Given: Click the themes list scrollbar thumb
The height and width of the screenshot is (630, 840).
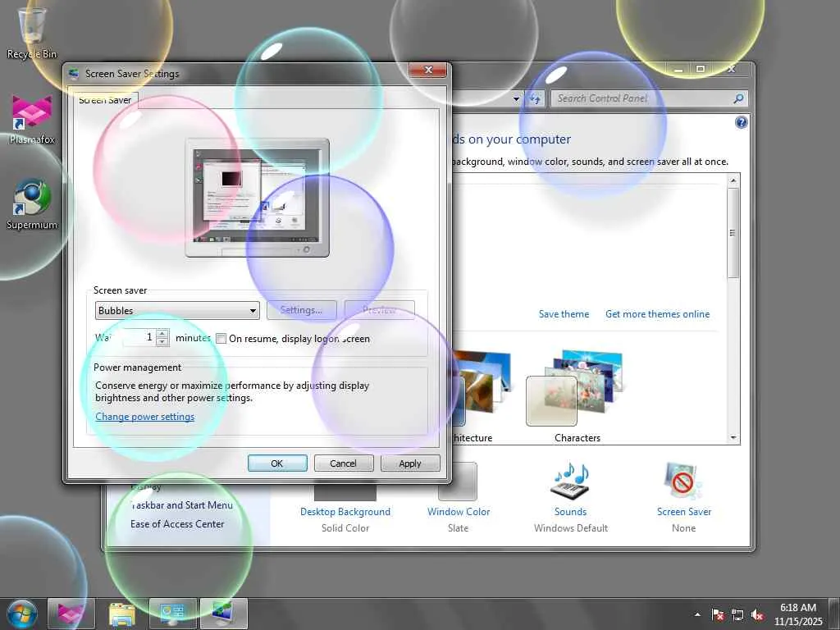Looking at the screenshot, I should pos(733,232).
